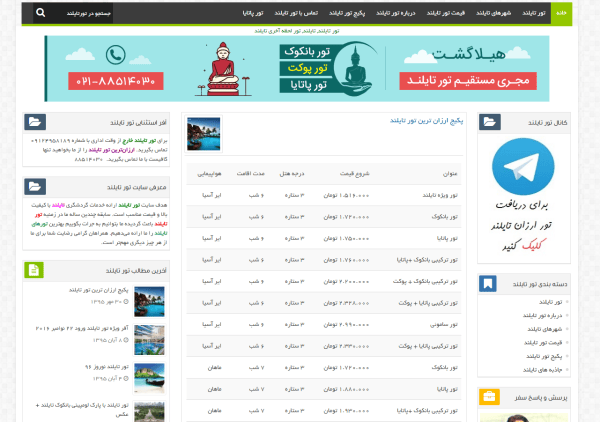This screenshot has height=422, width=600.
Task: Open the post link about 'پارک لومپینی بانکوک'
Action: click(x=82, y=409)
